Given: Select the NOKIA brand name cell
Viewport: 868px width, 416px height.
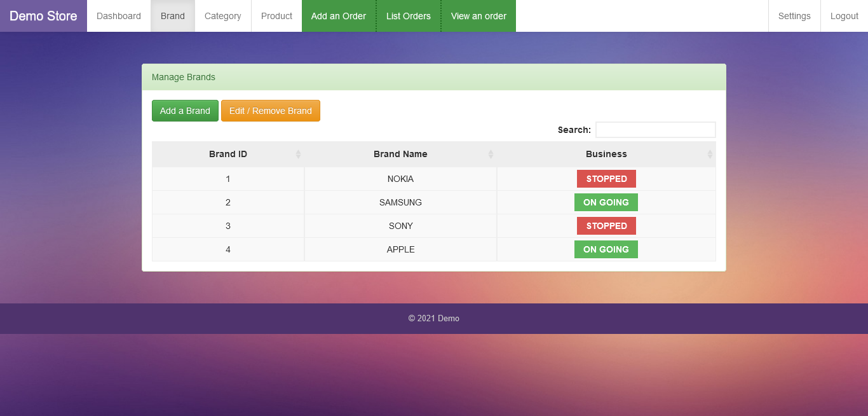Looking at the screenshot, I should 400,179.
